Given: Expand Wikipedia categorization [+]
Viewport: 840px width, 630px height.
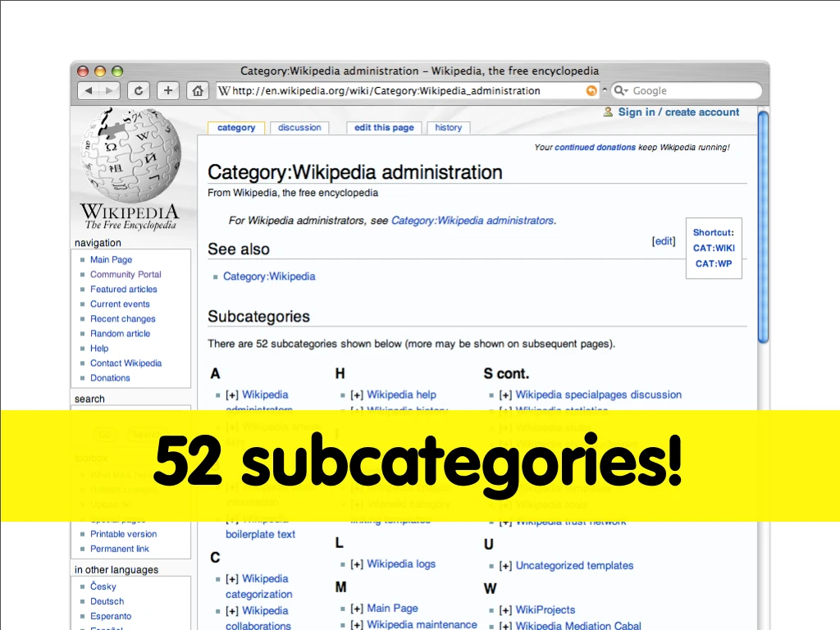Looking at the screenshot, I should 232,579.
